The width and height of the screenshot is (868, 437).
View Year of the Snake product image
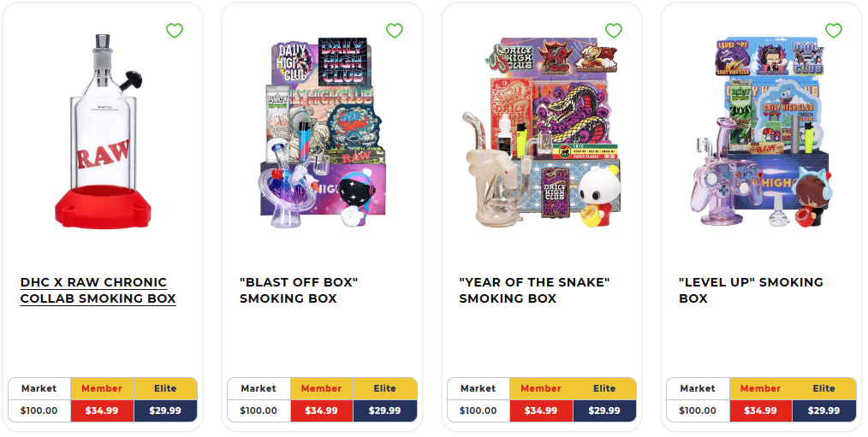click(541, 133)
